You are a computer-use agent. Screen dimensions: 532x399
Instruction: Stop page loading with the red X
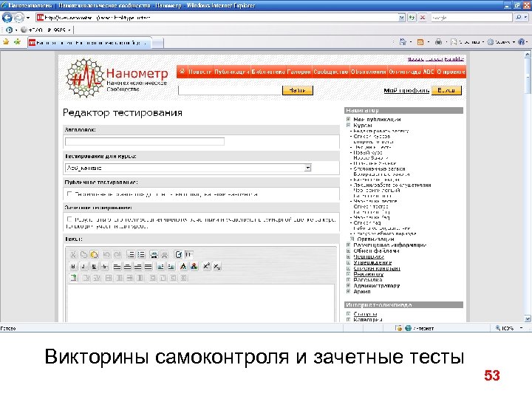[423, 17]
